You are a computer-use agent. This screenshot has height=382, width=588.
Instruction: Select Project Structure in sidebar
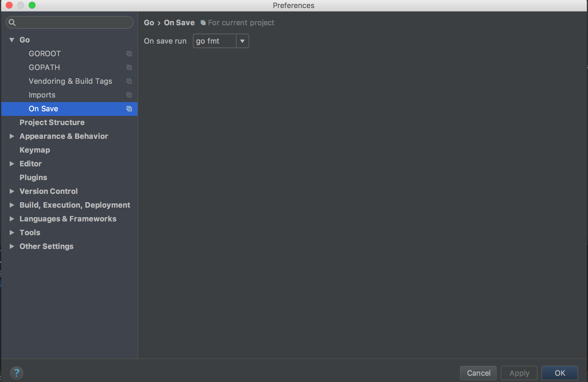pos(52,122)
